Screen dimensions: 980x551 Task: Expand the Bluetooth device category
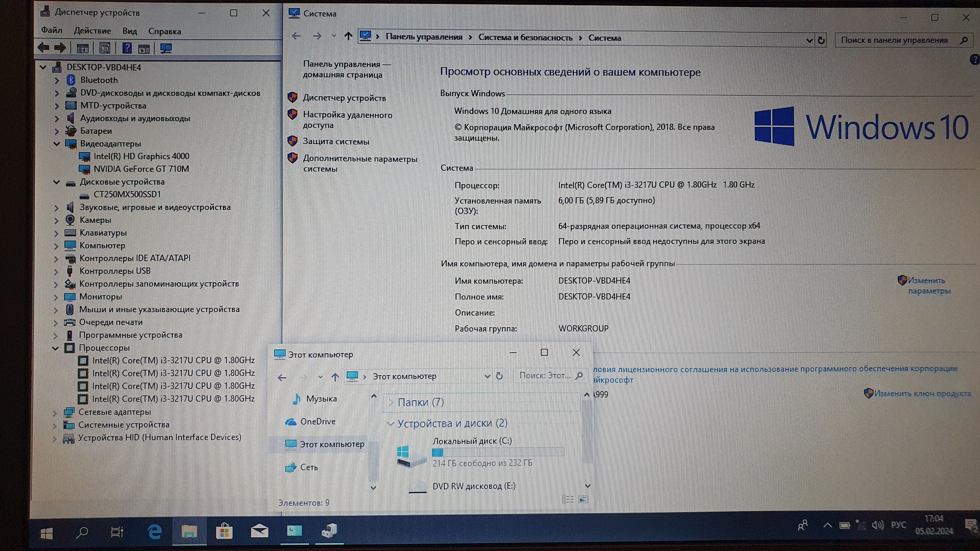pos(56,80)
